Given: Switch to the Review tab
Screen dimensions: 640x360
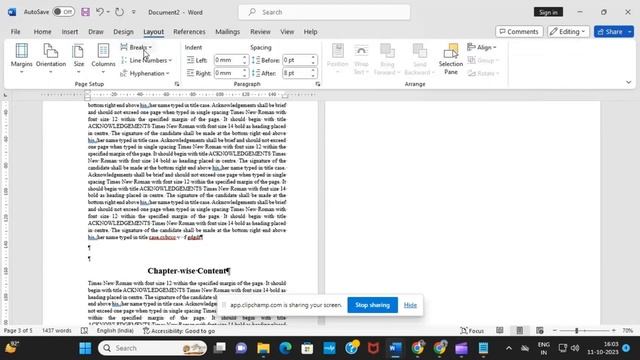Looking at the screenshot, I should coord(260,31).
